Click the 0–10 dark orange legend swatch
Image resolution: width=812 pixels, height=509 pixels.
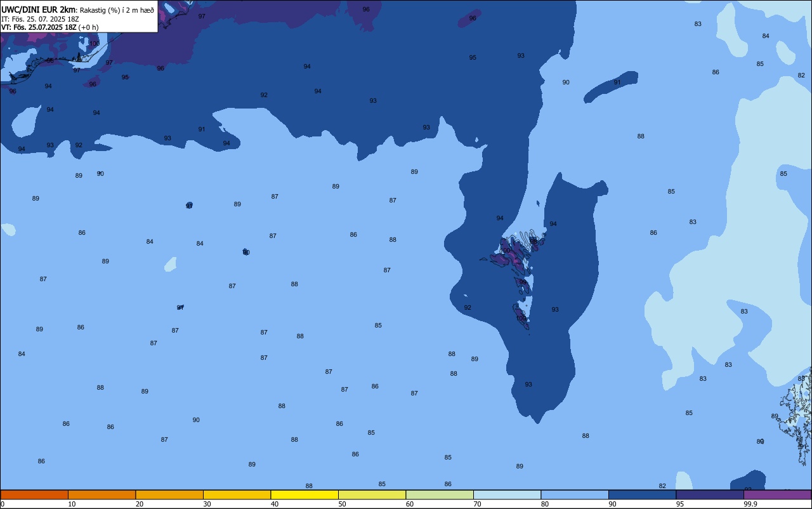(x=34, y=494)
